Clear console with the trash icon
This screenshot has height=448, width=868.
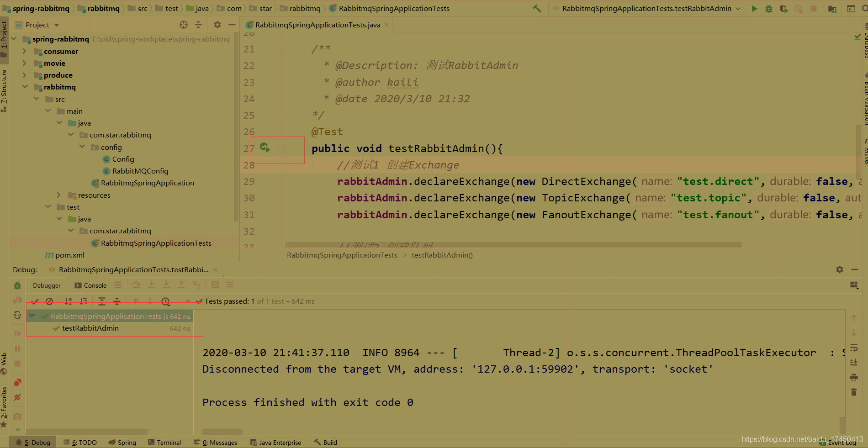(x=853, y=392)
